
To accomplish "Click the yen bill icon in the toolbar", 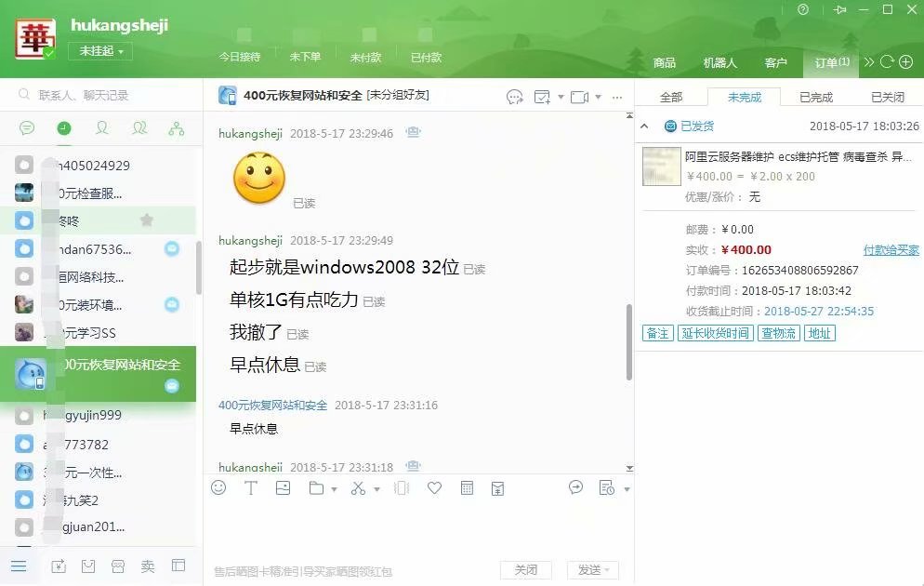I will click(x=497, y=488).
